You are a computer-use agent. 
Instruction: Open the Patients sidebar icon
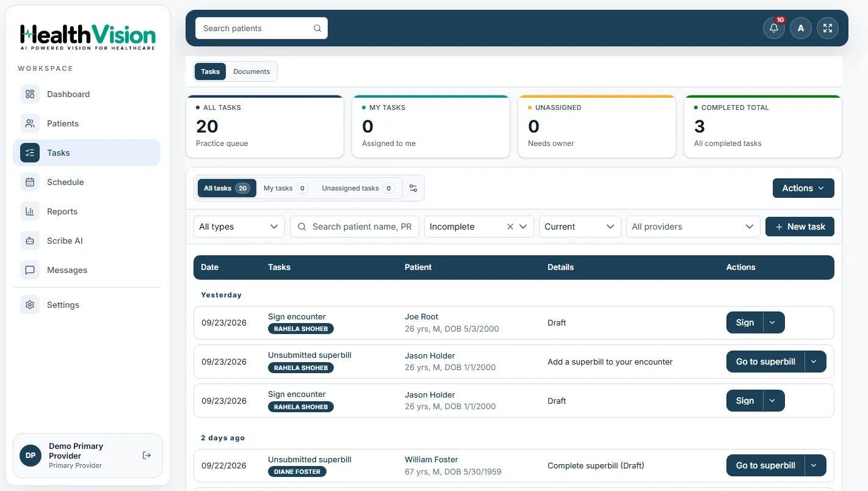(30, 123)
